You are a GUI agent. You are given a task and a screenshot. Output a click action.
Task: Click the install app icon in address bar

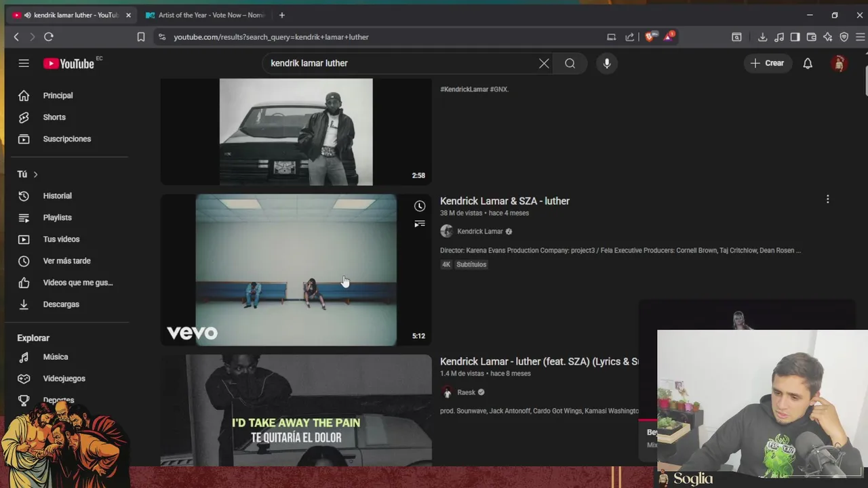tap(611, 37)
